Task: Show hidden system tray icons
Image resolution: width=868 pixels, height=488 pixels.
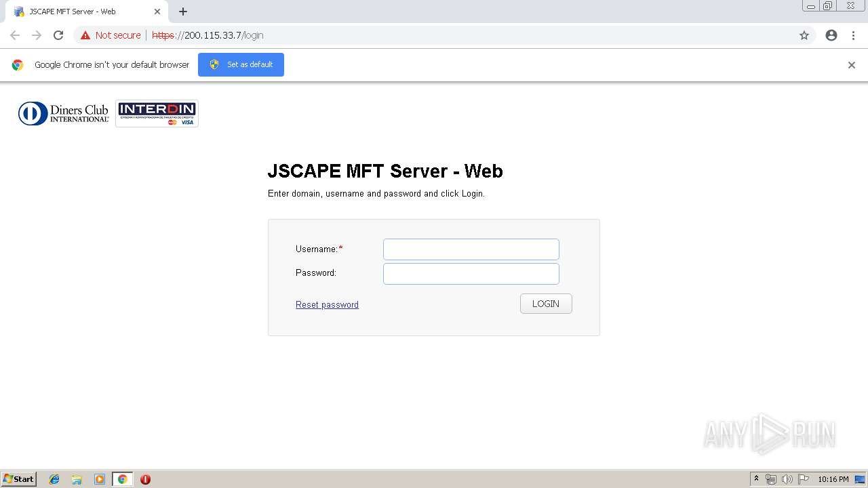Action: 756,479
